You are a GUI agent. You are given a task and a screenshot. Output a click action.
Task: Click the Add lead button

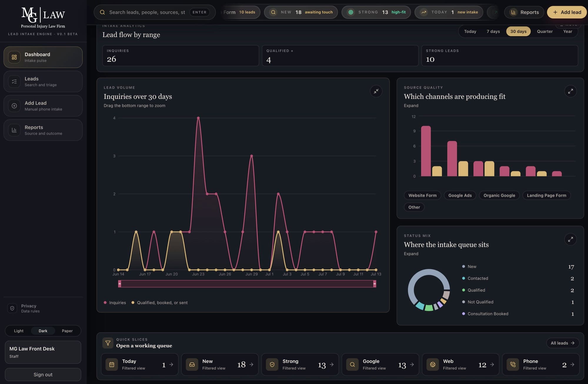point(567,12)
